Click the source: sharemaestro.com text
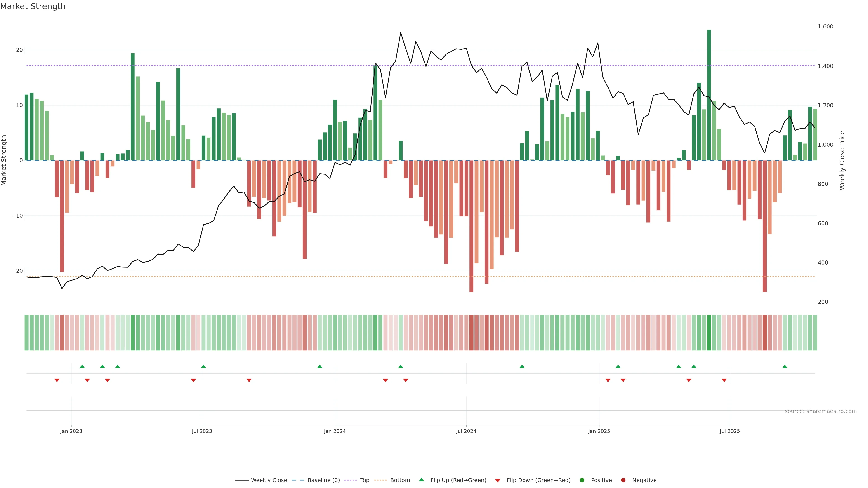This screenshot has height=488, width=868. pyautogui.click(x=821, y=411)
